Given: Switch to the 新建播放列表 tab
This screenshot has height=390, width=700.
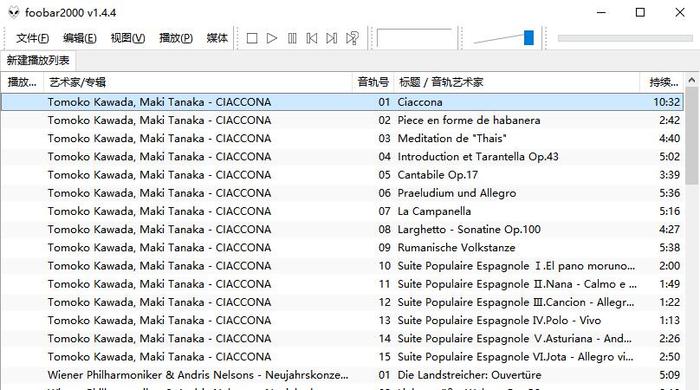Looking at the screenshot, I should pos(38,60).
